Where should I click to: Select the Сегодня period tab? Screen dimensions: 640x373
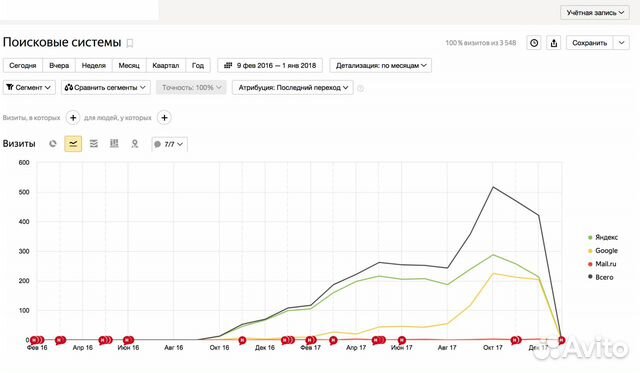point(23,65)
